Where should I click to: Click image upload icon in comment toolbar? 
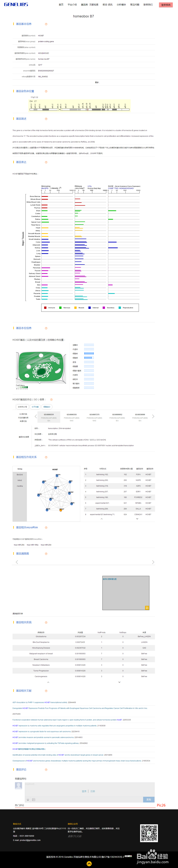click(34, 800)
